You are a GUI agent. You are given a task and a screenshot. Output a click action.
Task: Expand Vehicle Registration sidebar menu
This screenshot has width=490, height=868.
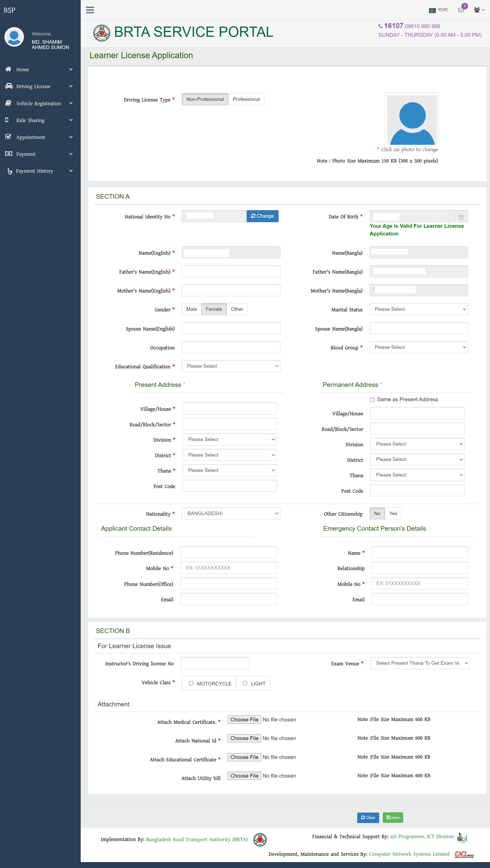[71, 103]
